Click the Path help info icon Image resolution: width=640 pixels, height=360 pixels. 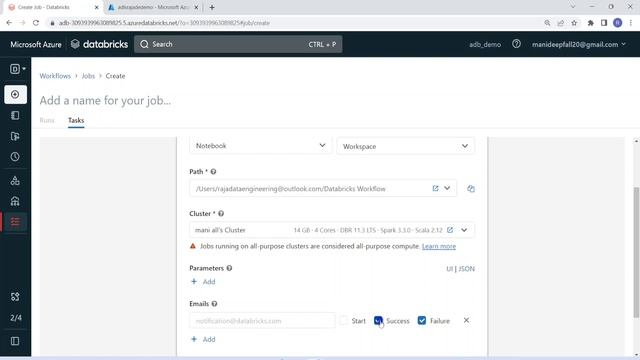pyautogui.click(x=213, y=172)
